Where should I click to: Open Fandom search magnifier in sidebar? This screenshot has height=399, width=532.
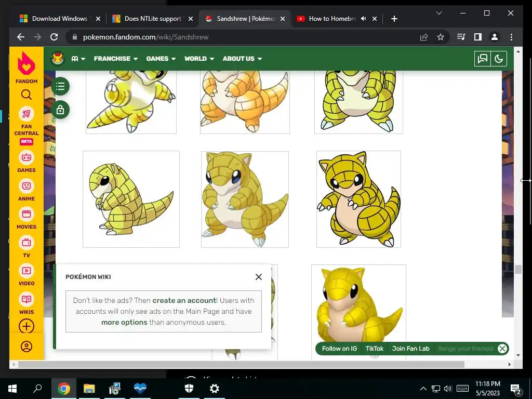click(x=26, y=95)
